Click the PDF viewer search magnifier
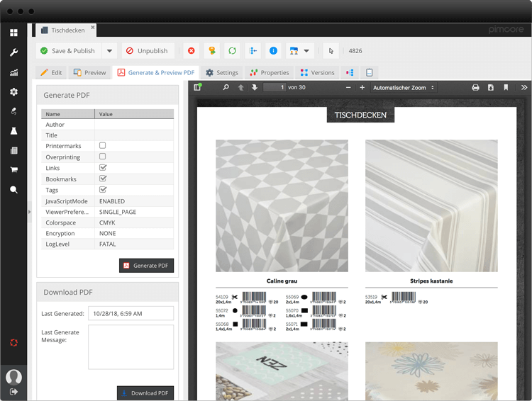532x401 pixels. pyautogui.click(x=226, y=88)
